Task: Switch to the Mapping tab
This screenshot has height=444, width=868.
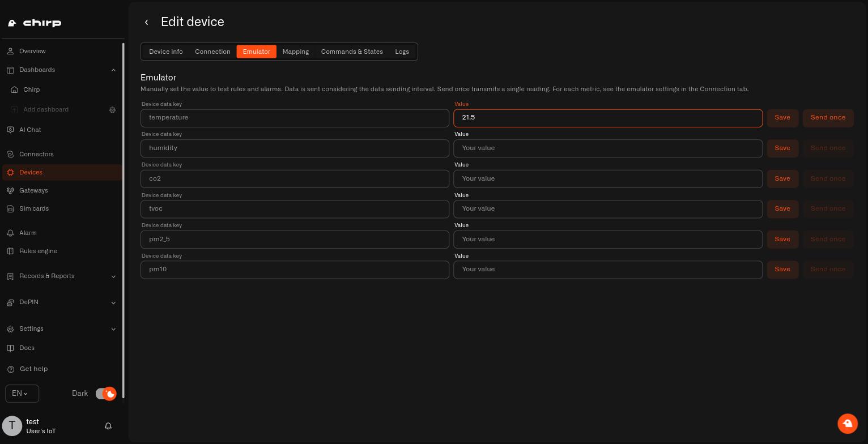Action: [x=296, y=52]
